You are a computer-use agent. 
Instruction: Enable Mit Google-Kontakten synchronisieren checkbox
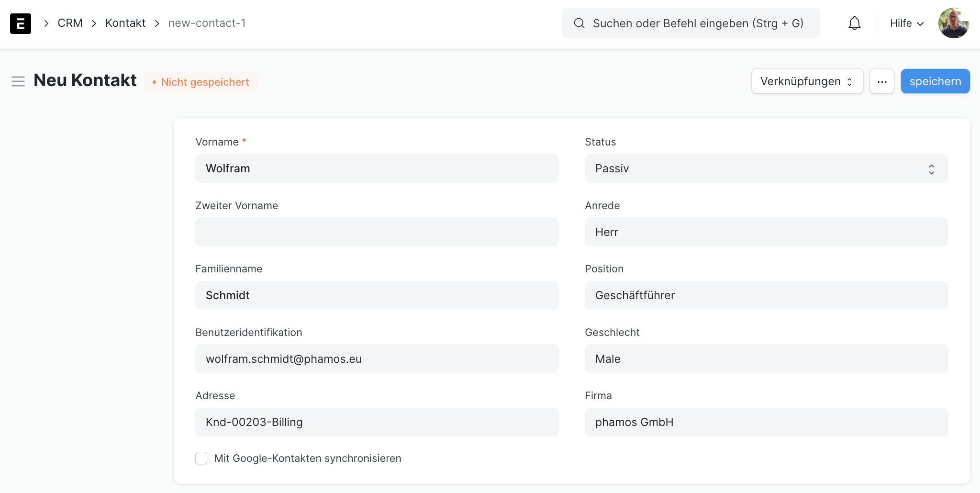pos(201,458)
